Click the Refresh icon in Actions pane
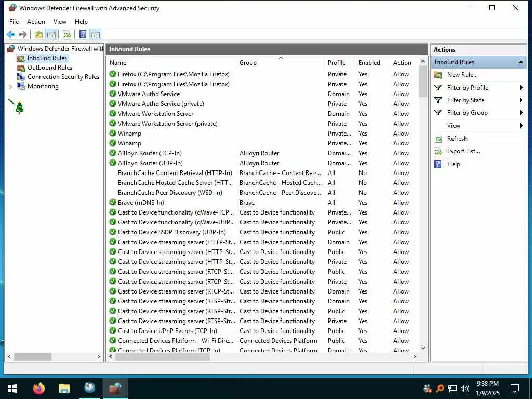This screenshot has width=532, height=399. click(x=438, y=139)
